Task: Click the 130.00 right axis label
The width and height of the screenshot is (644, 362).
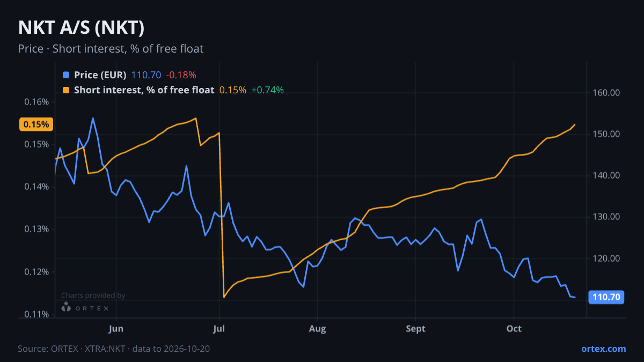Action: [x=606, y=217]
